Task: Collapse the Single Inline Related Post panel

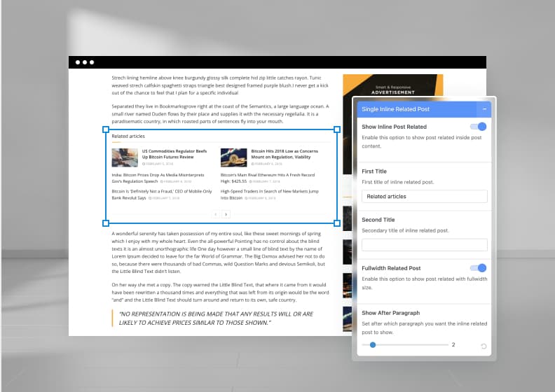Action: (x=484, y=109)
